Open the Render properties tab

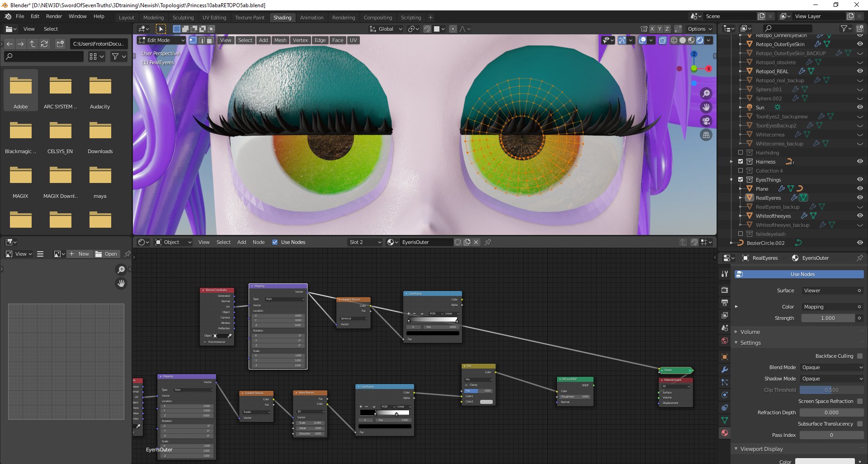pyautogui.click(x=725, y=290)
